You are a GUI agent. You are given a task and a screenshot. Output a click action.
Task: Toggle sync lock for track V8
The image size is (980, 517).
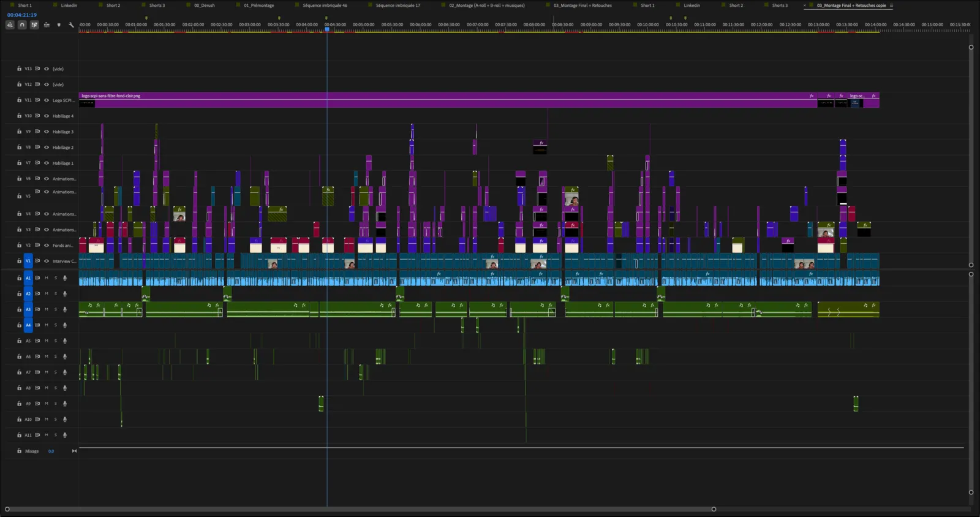[x=37, y=147]
